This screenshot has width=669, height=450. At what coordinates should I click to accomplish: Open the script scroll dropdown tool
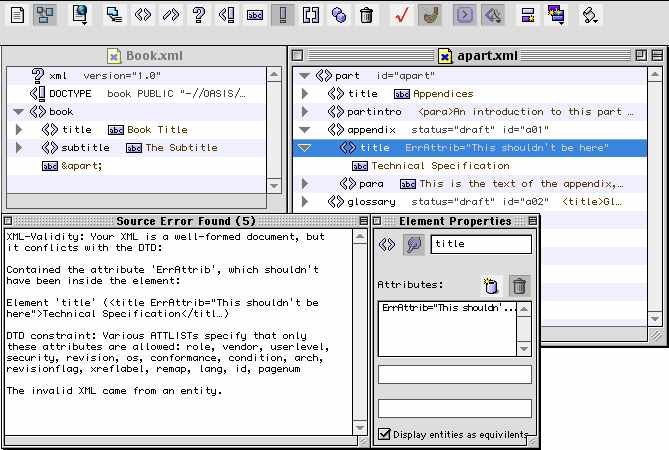click(590, 15)
